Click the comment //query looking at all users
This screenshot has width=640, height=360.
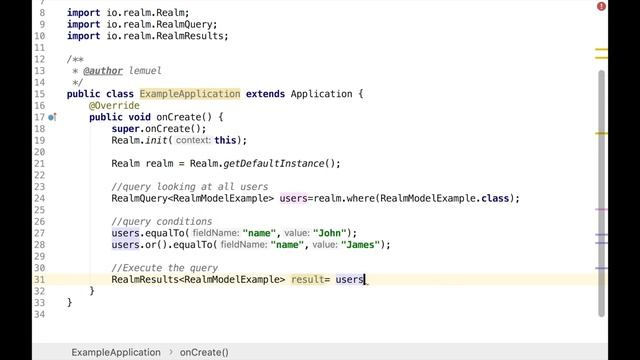pyautogui.click(x=190, y=187)
